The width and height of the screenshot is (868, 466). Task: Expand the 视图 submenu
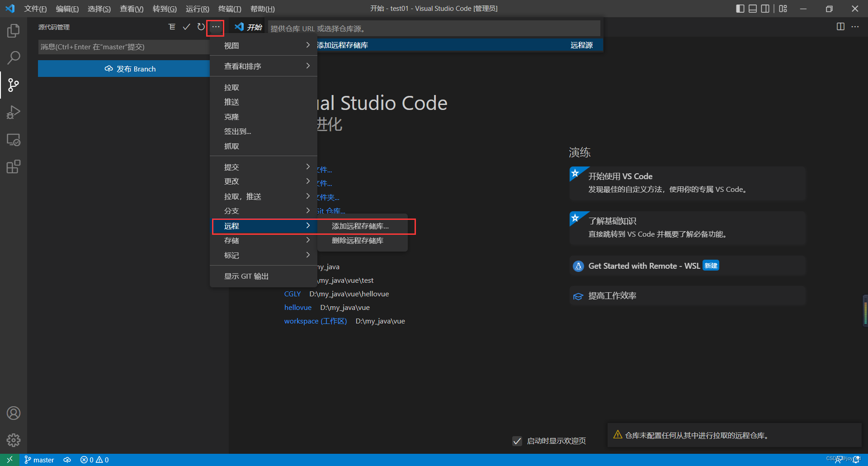tap(264, 45)
